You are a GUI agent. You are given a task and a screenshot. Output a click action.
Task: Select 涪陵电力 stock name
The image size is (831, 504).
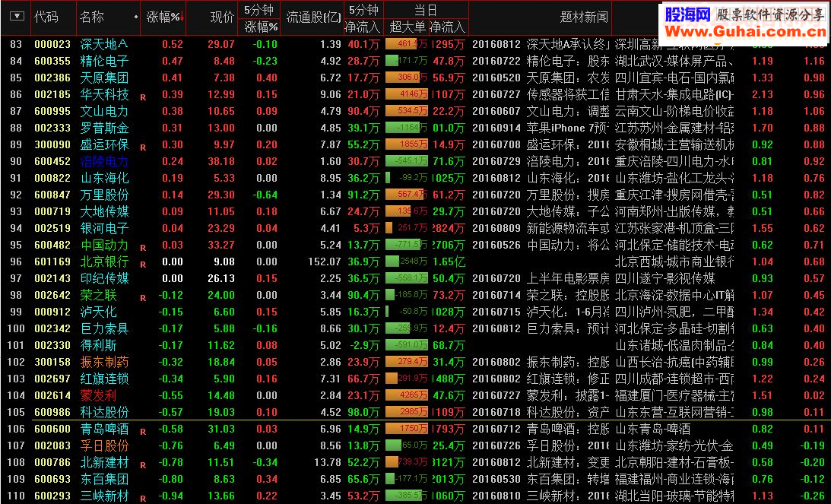coord(104,161)
